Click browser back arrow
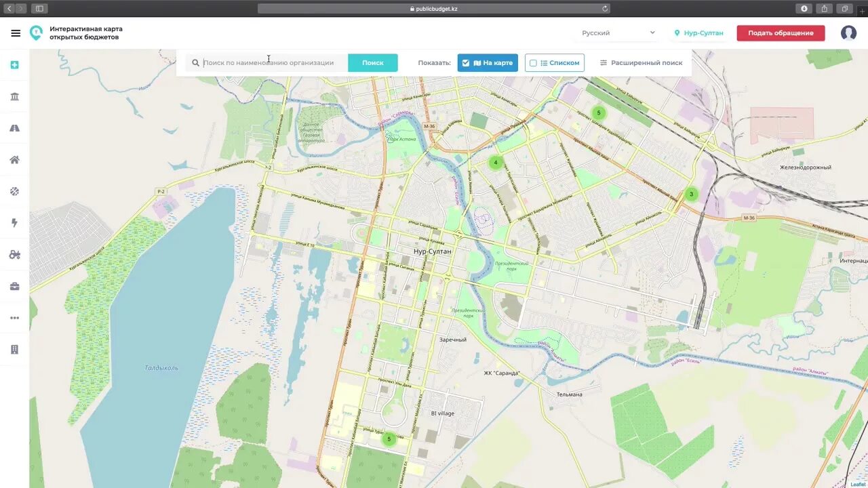The image size is (868, 488). tap(9, 8)
